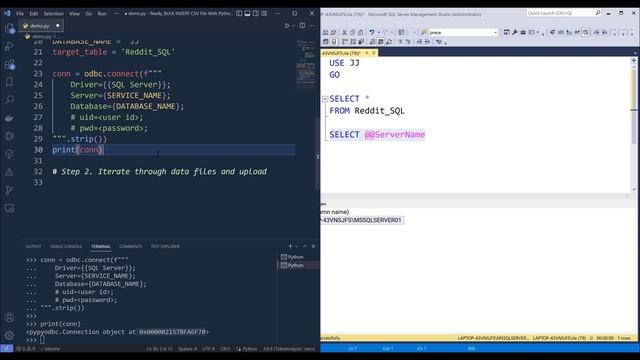Select the MSSQLSERVER01 result cell
The width and height of the screenshot is (640, 360).
(362, 220)
